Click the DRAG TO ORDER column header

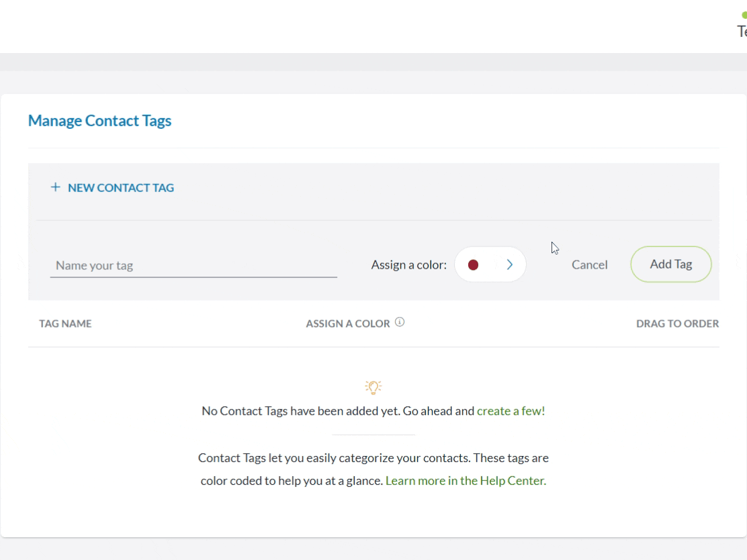point(677,324)
